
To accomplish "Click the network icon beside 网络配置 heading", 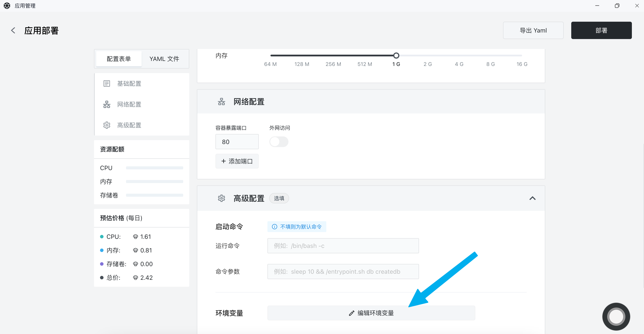I will 221,102.
